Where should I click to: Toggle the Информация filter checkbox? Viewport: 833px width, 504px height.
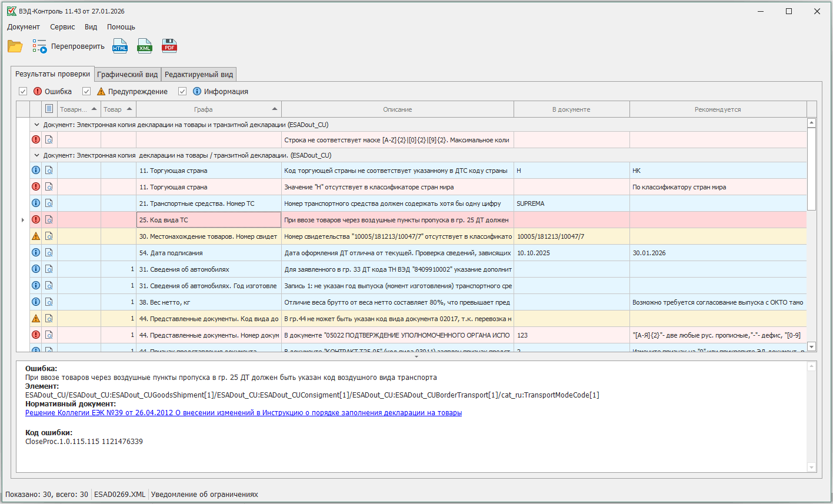[x=182, y=92]
